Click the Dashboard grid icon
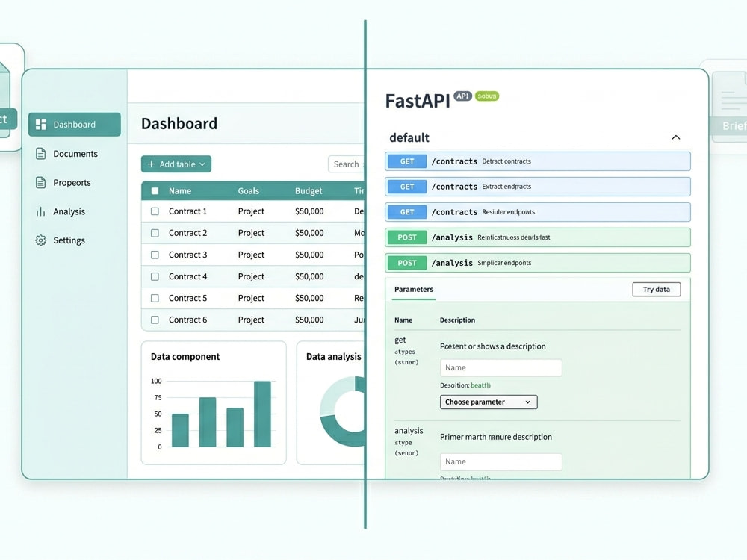The height and width of the screenshot is (560, 747). (41, 124)
